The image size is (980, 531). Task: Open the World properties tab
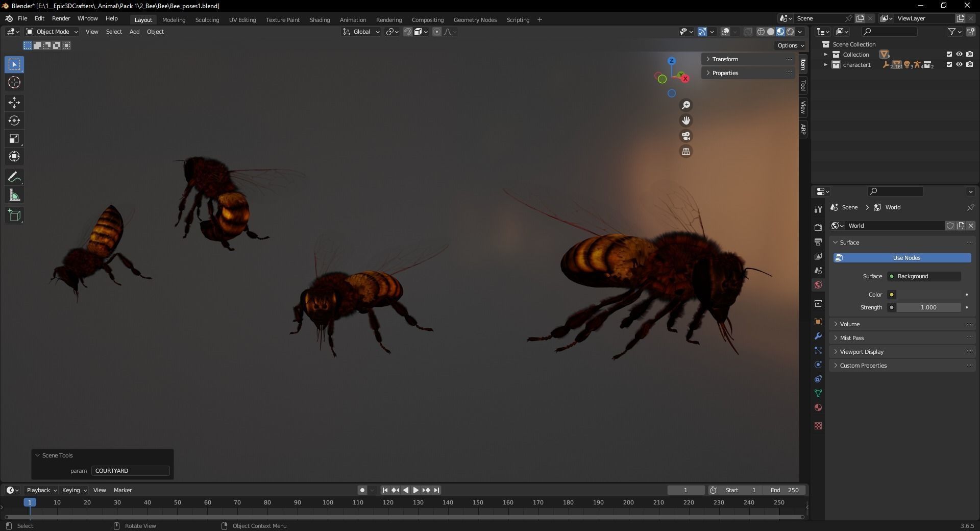point(818,285)
